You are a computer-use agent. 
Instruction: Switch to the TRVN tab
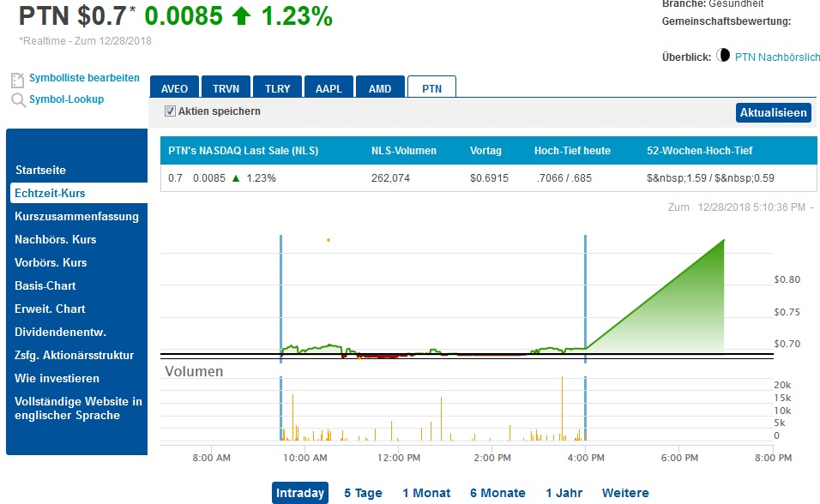pos(226,87)
